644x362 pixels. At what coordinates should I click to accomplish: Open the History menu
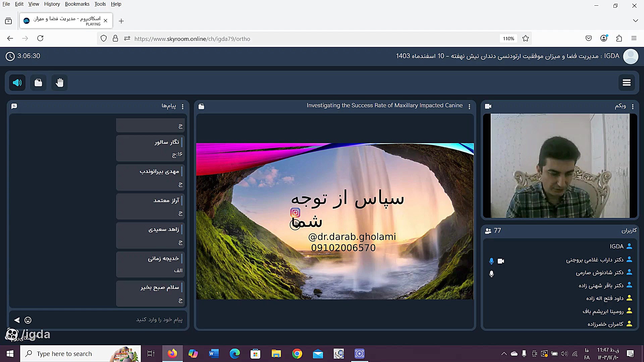pyautogui.click(x=52, y=4)
